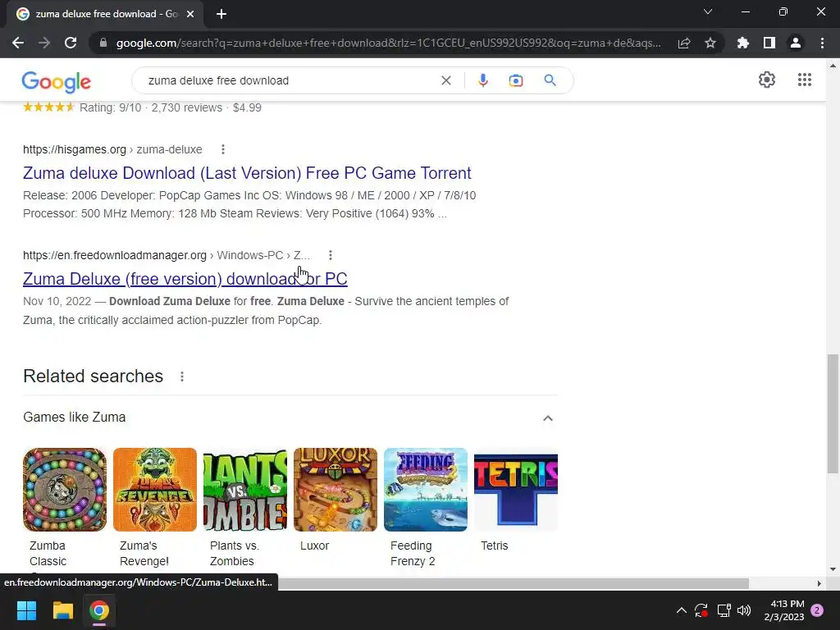
Task: Go to Google homepage logo
Action: point(57,82)
